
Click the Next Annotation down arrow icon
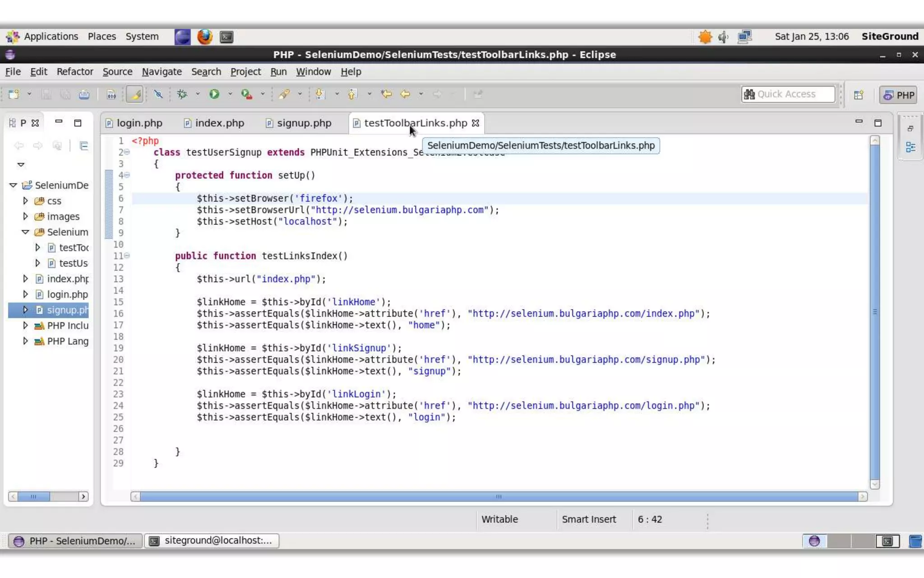[320, 94]
